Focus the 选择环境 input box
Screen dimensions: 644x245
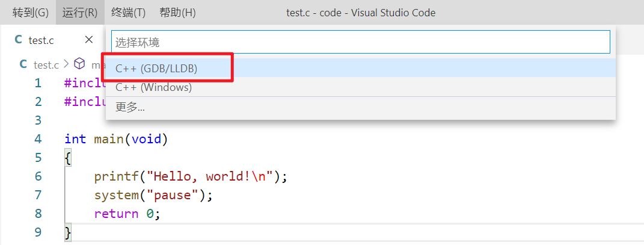(x=361, y=42)
